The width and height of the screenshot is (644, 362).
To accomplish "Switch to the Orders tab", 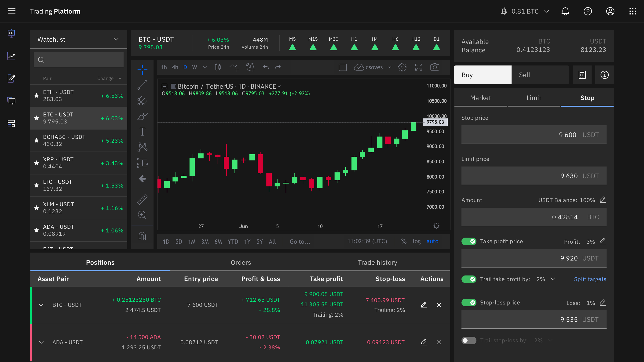I will [x=241, y=262].
